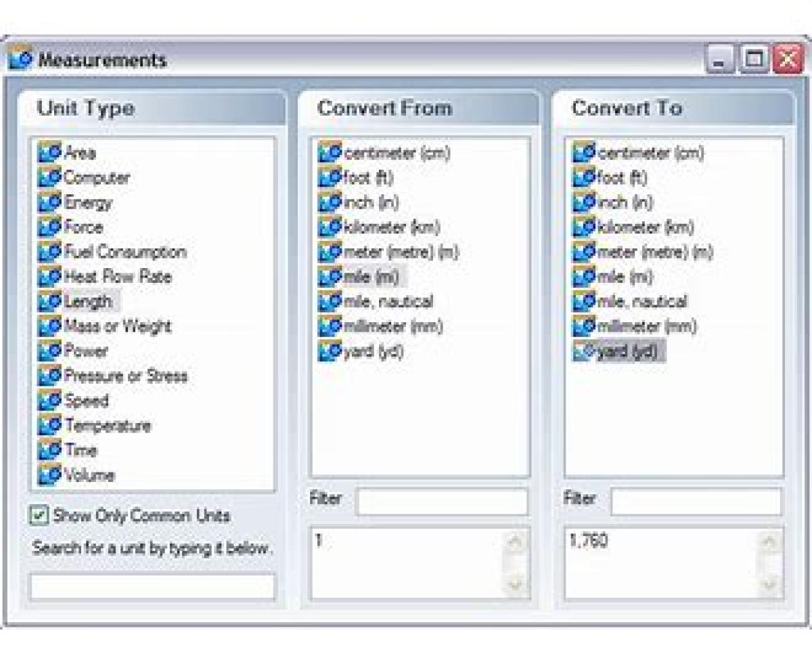Click the inch icon in Convert To list

click(584, 202)
